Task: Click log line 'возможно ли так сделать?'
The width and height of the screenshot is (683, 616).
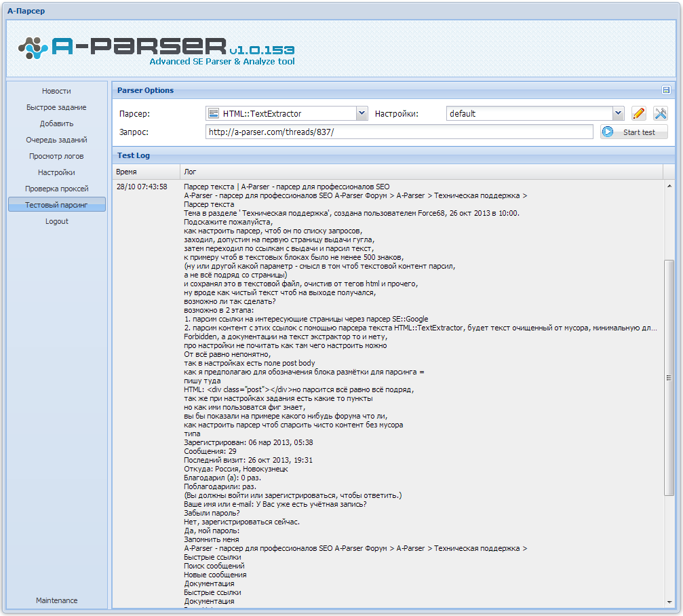Action: pos(229,301)
